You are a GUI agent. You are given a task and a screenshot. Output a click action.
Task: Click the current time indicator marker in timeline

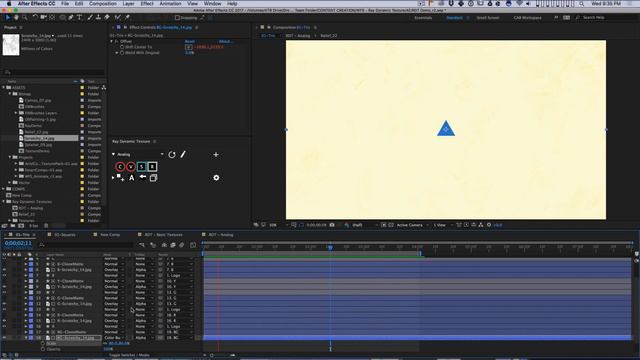point(330,247)
